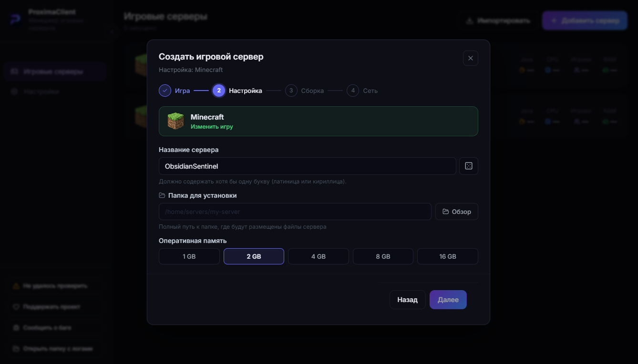Click step 4 Сеть circle
638x364 pixels.
pyautogui.click(x=353, y=91)
